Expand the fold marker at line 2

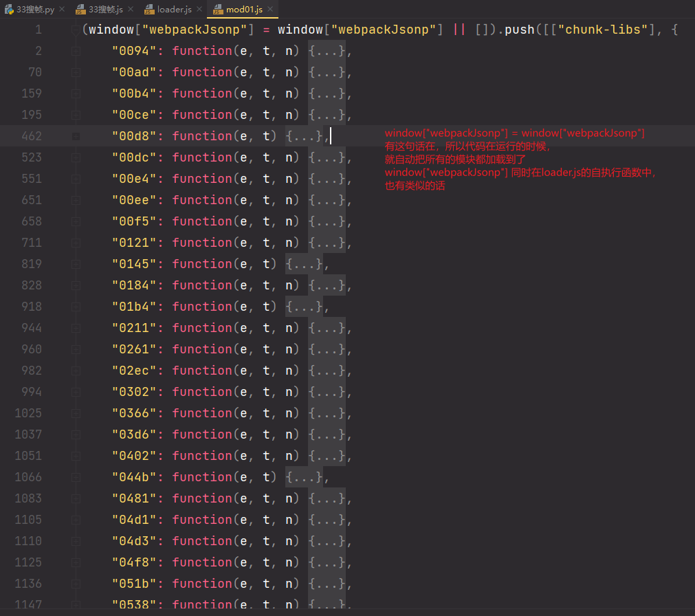coord(76,52)
